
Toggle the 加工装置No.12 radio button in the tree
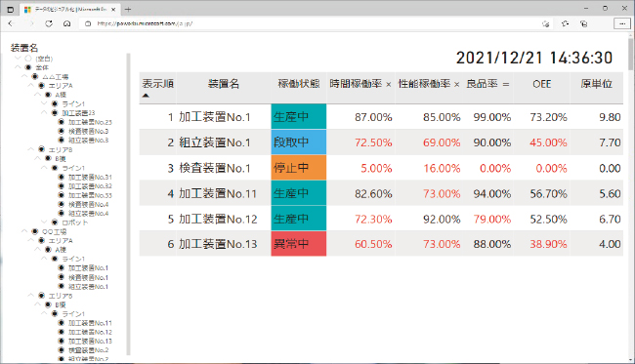(x=62, y=332)
